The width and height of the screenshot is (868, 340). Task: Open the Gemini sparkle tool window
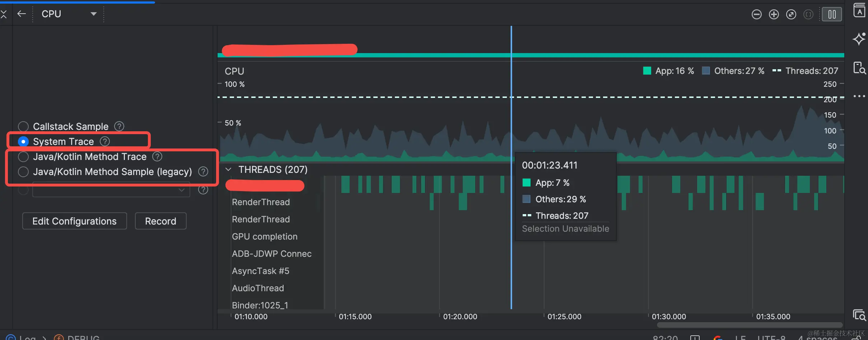click(859, 39)
